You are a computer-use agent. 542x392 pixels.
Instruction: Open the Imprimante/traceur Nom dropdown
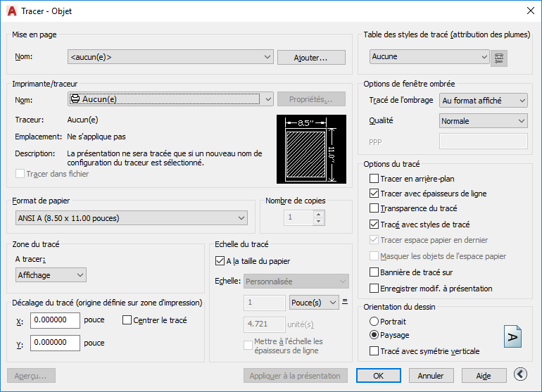point(170,99)
